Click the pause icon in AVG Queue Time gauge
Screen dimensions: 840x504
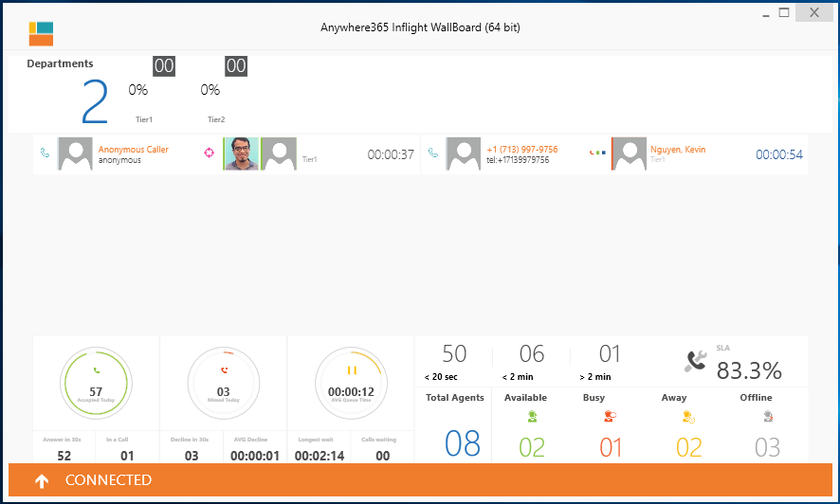[352, 370]
